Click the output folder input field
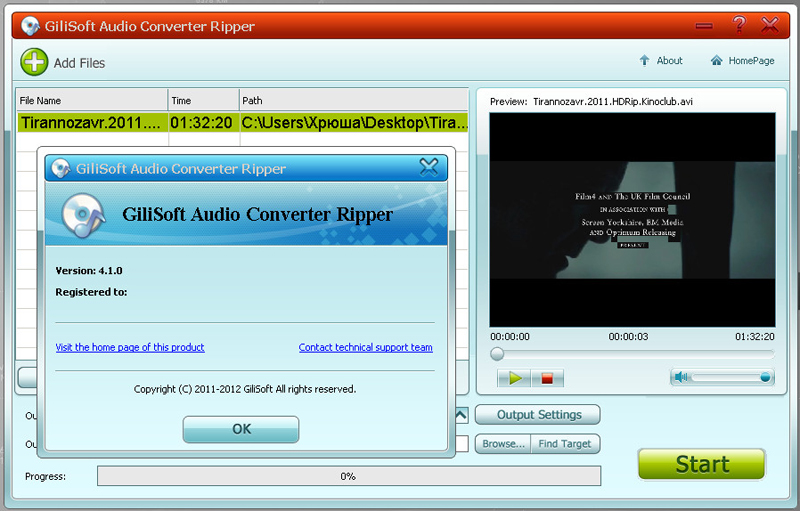 coord(462,444)
